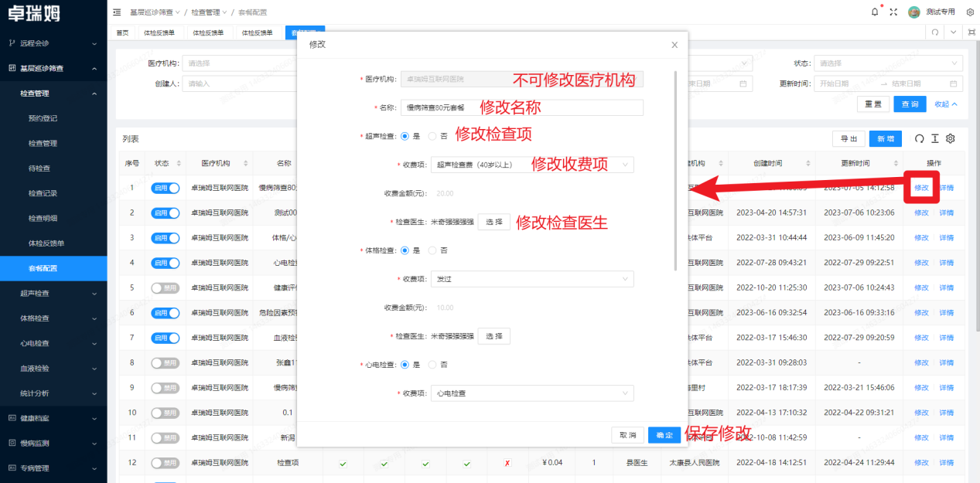Click the tab bar content maximize icon
Image resolution: width=980 pixels, height=483 pixels.
971,32
